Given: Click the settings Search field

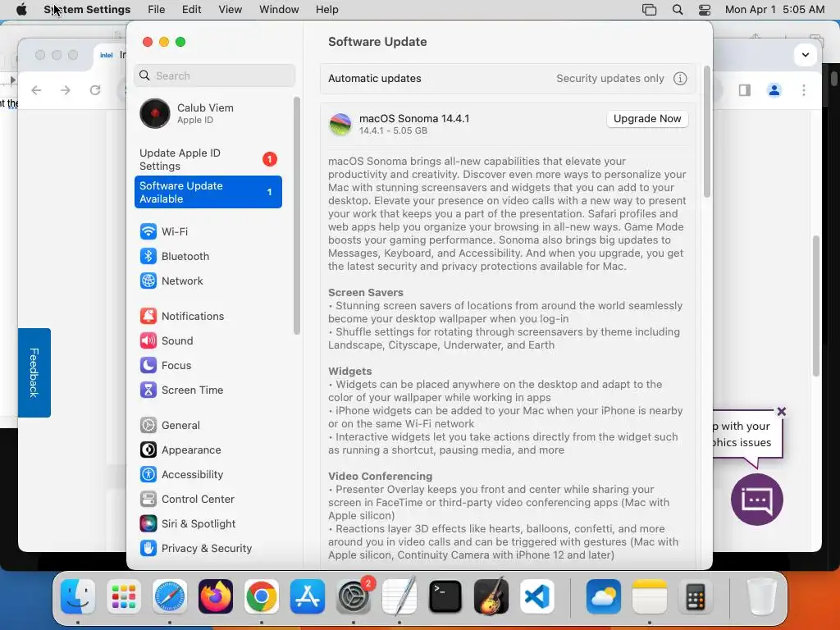Looking at the screenshot, I should click(214, 75).
